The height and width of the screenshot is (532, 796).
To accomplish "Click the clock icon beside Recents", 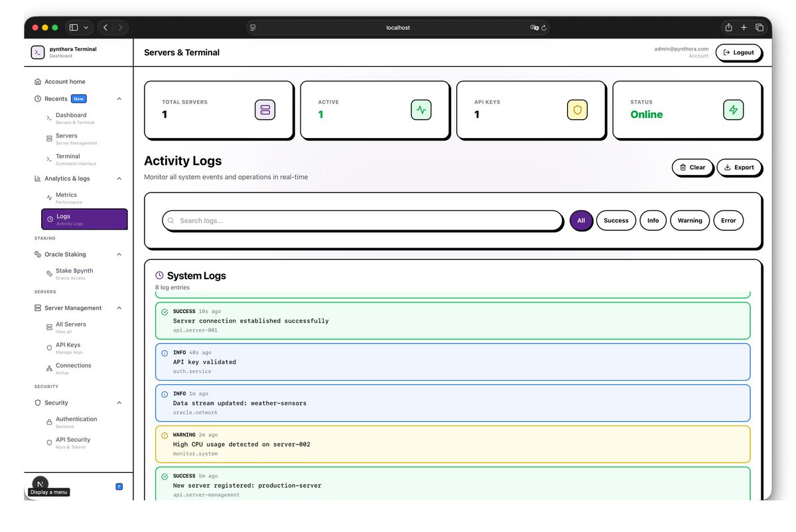I will click(x=38, y=99).
